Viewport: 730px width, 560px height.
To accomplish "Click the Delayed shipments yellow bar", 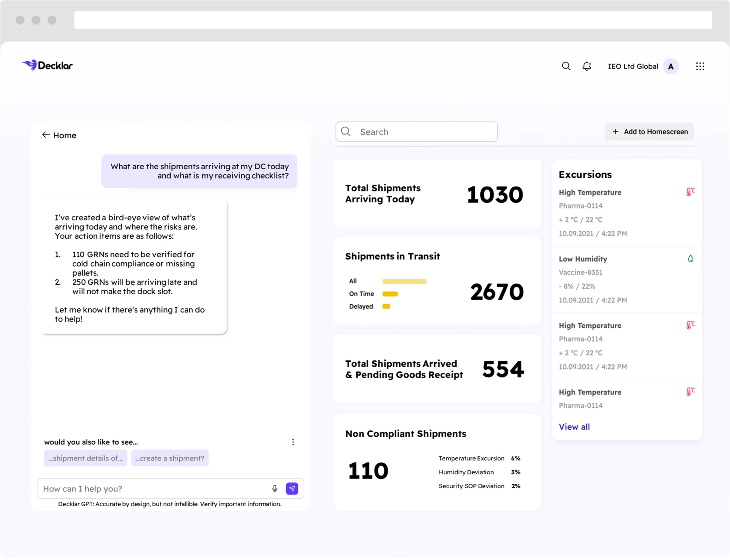I will click(386, 306).
